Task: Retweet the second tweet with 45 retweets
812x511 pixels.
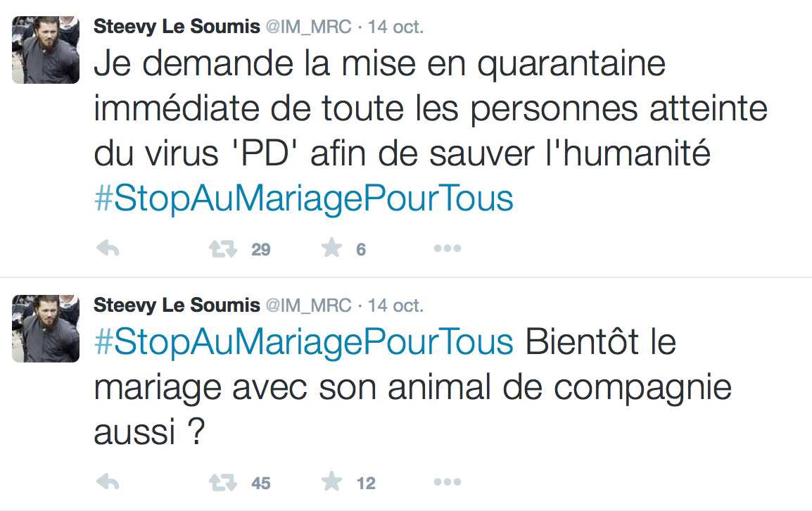Action: click(223, 482)
